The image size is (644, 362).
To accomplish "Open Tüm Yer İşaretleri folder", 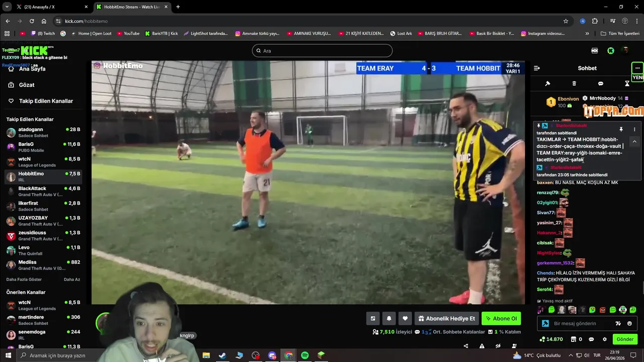I will coord(620,34).
